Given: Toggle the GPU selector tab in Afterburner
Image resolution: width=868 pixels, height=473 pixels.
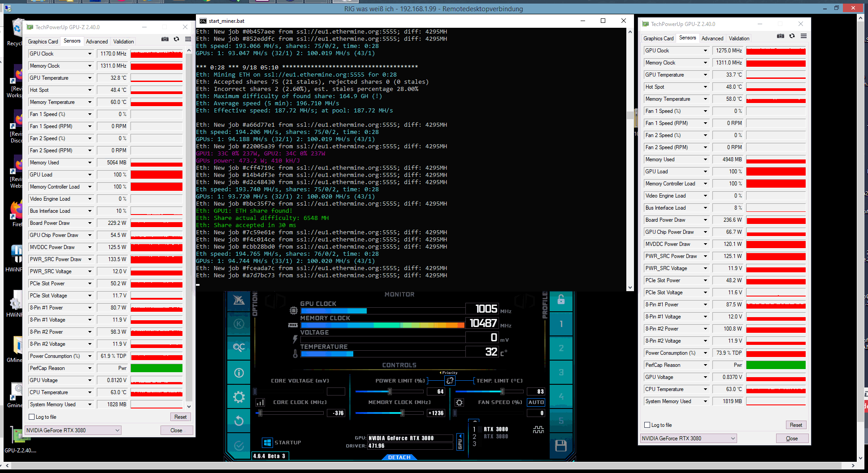Looking at the screenshot, I should click(x=460, y=442).
